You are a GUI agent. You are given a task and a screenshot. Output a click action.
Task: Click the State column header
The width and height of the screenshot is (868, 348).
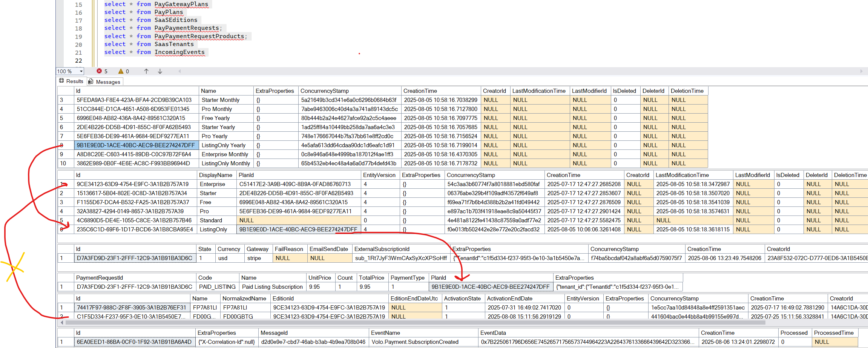206,249
